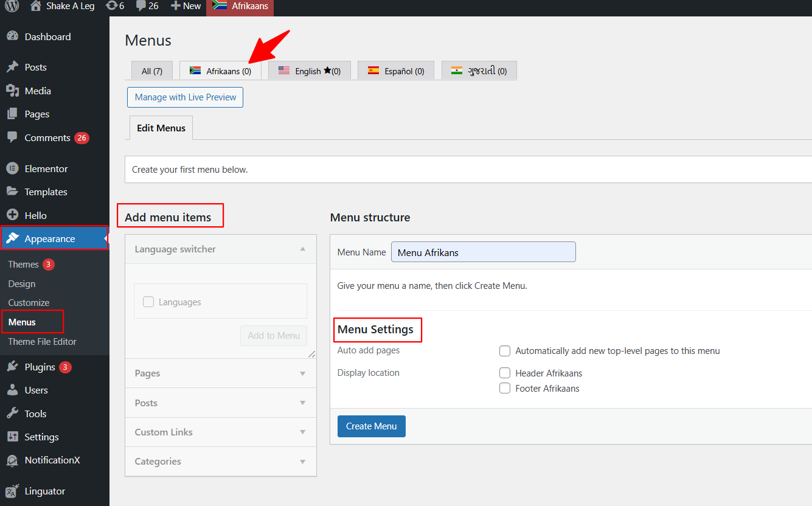The image size is (812, 506).
Task: Tick the Footer Afrikaans checkbox
Action: [505, 388]
